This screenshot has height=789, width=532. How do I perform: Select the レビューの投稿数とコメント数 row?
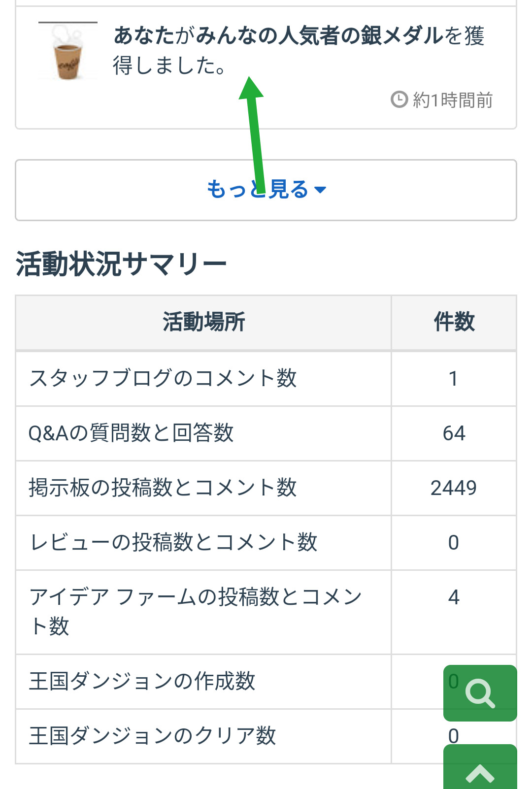(x=173, y=542)
